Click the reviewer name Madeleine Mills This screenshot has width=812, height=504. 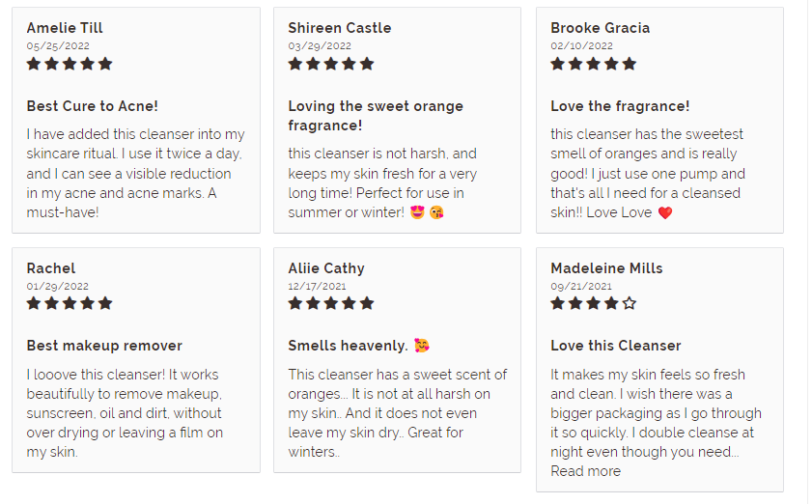point(606,268)
